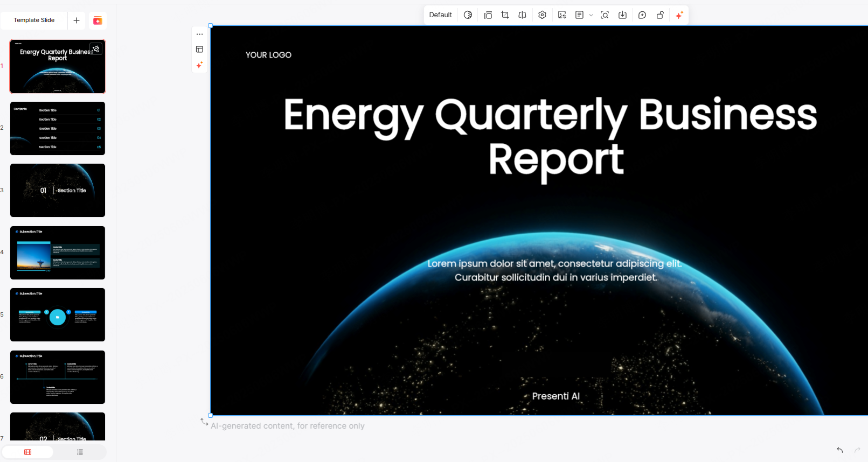Open the three-dot more options menu
The height and width of the screenshot is (462, 868).
[x=199, y=34]
